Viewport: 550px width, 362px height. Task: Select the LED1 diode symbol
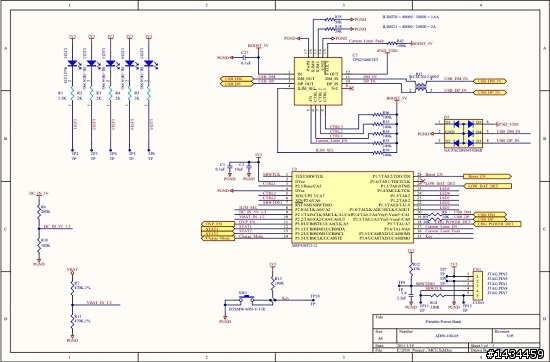click(x=73, y=63)
